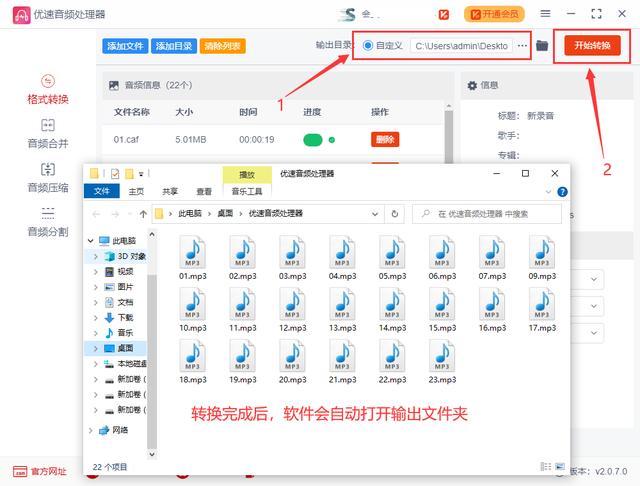Select 音乐 in the navigation tree
Viewport: 640px width, 486px height.
pos(125,333)
